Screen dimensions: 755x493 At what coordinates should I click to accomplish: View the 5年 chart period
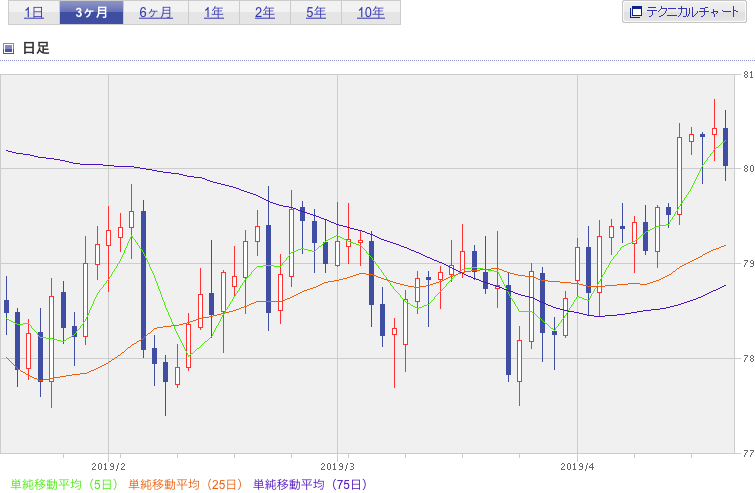[316, 13]
